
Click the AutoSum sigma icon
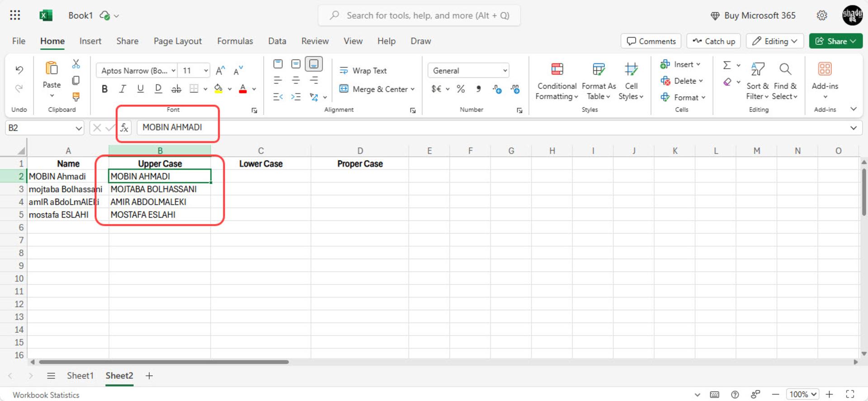coord(727,65)
